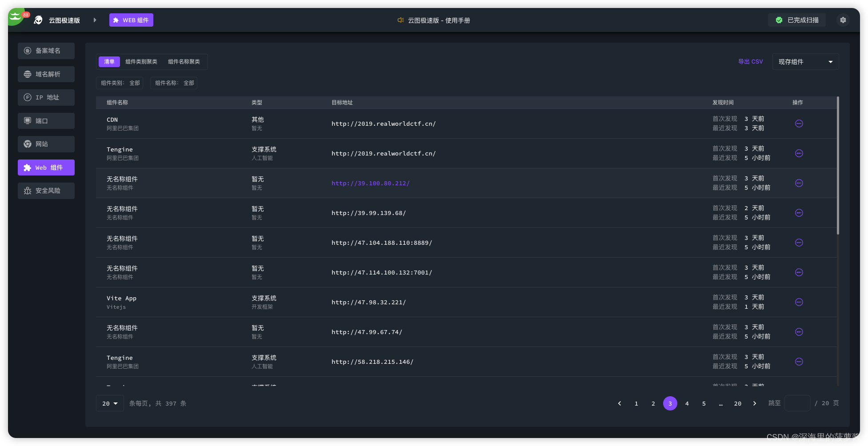Open actions menu for 47.99.67.74 row
The width and height of the screenshot is (868, 446).
(799, 332)
